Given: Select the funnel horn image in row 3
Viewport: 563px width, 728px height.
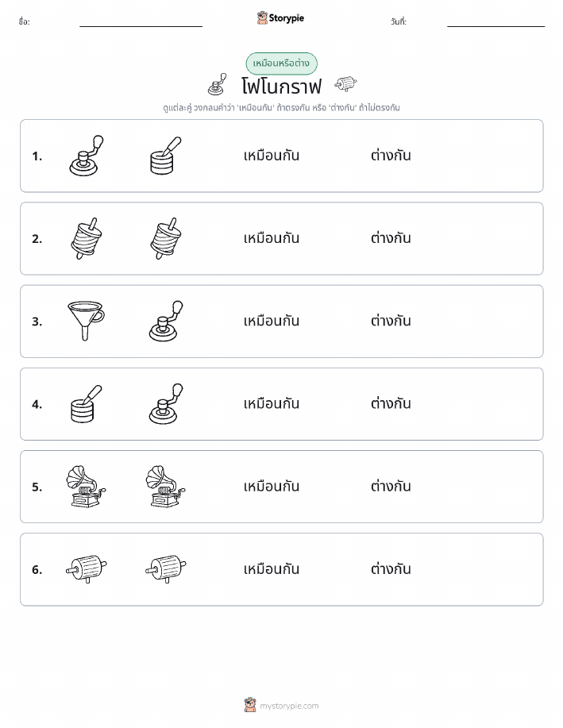Looking at the screenshot, I should (x=86, y=321).
